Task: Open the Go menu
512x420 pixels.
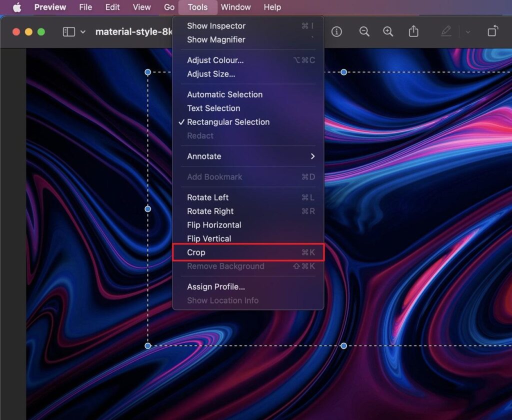Action: coord(169,7)
